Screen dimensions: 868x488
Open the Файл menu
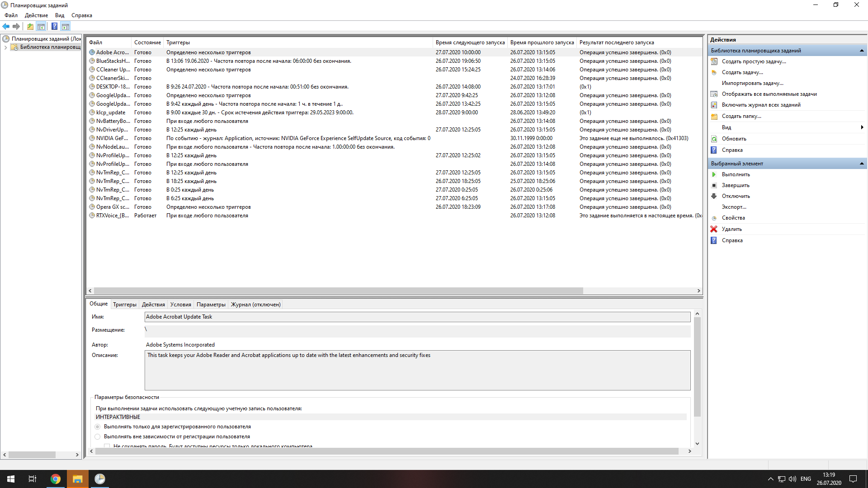11,15
